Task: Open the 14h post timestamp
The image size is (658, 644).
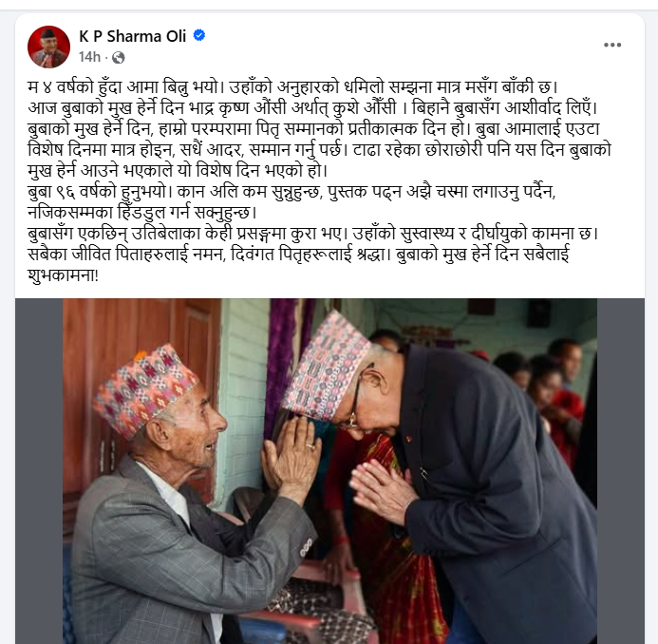Action: click(x=89, y=57)
